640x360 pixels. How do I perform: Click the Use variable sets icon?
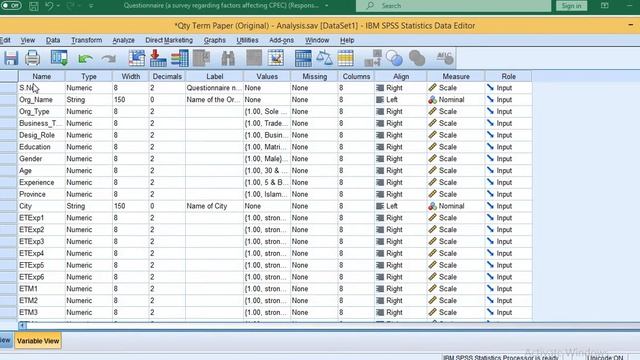coord(394,58)
